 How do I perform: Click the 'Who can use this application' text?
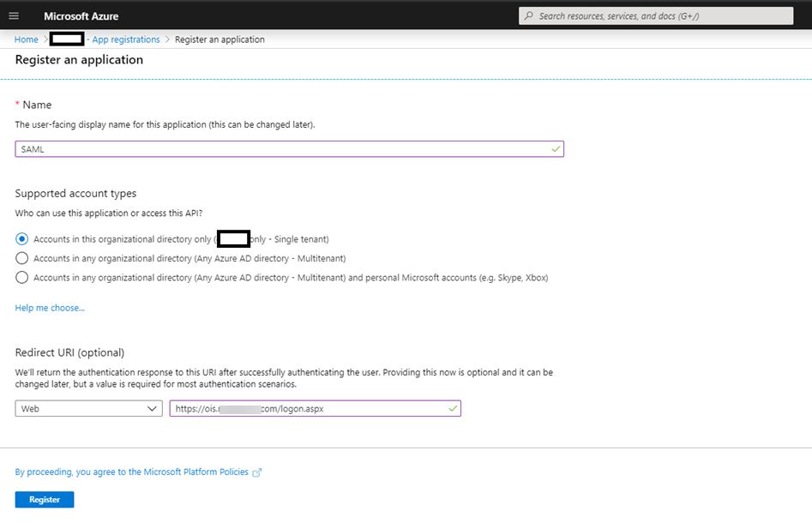tap(109, 213)
